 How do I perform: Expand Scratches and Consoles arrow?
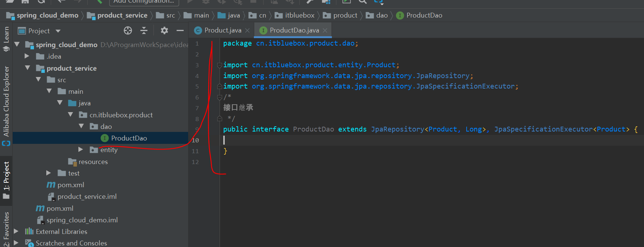[x=16, y=243]
